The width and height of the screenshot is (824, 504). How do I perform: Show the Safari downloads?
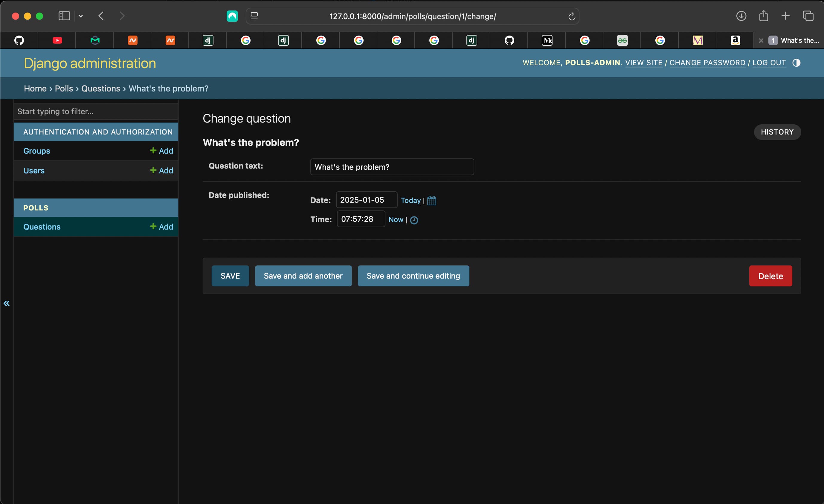(741, 16)
